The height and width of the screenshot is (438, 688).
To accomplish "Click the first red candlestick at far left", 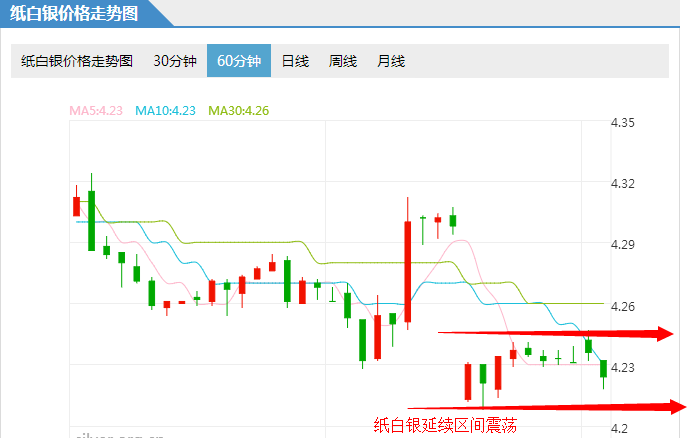I will 76,205.
